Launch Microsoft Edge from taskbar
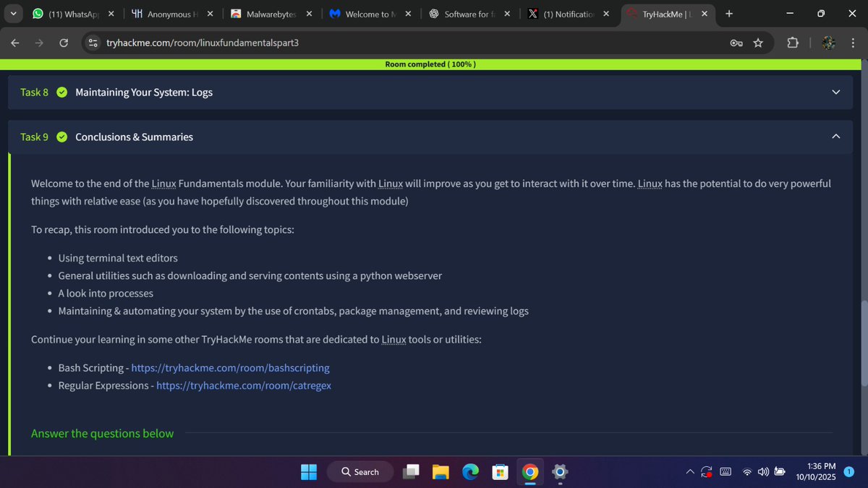 (x=471, y=472)
